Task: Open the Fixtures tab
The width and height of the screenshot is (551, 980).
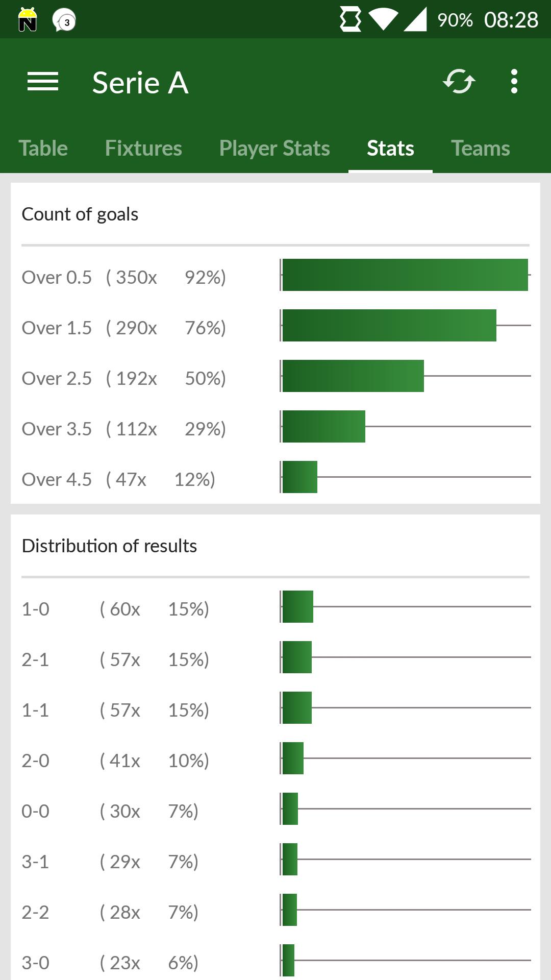Action: 143,148
